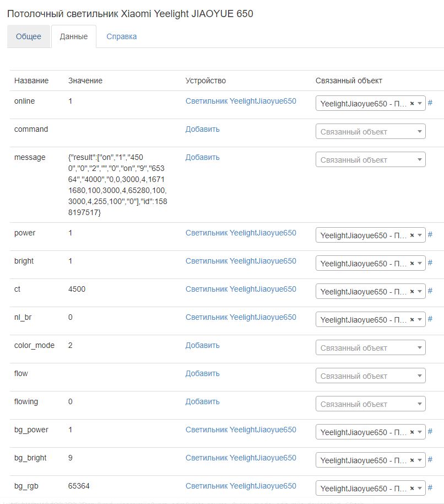
Task: Clear linked object in nl_br row
Action: [x=412, y=319]
